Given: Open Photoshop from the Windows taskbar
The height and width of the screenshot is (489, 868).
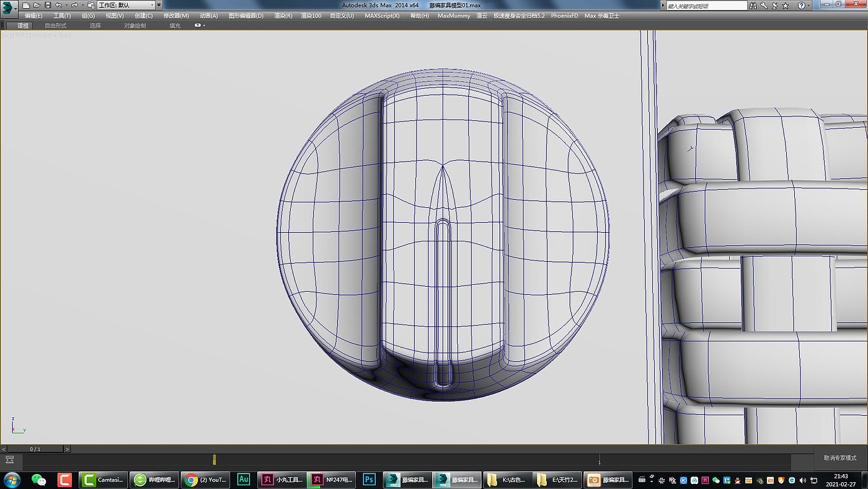Looking at the screenshot, I should 369,480.
